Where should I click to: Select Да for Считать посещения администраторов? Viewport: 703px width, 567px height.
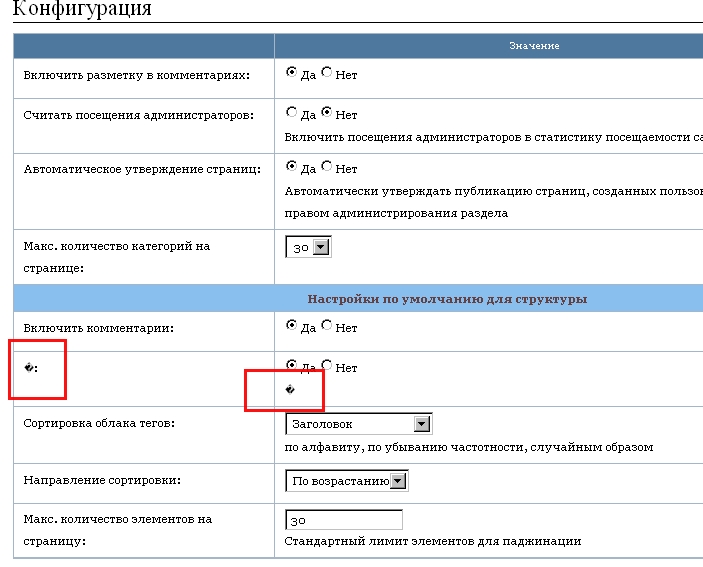[291, 113]
